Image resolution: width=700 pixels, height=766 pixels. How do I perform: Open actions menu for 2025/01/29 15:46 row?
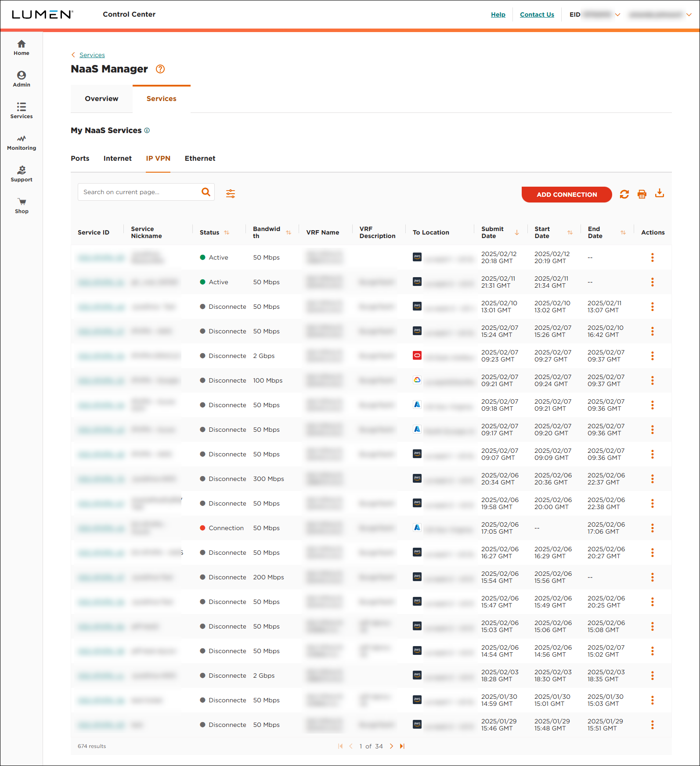click(652, 725)
